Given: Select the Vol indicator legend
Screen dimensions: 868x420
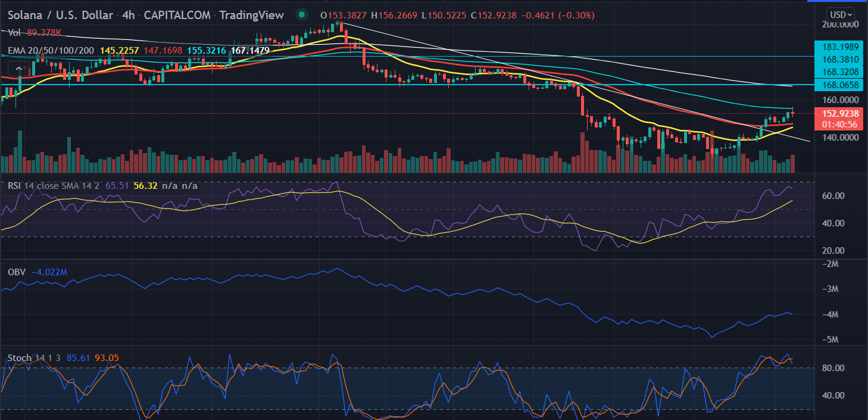Looking at the screenshot, I should point(14,33).
